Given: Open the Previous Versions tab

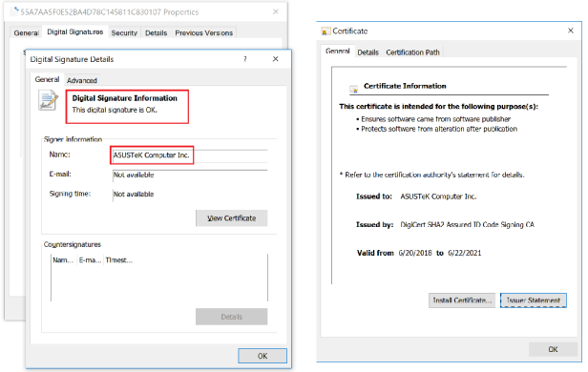Looking at the screenshot, I should point(203,33).
